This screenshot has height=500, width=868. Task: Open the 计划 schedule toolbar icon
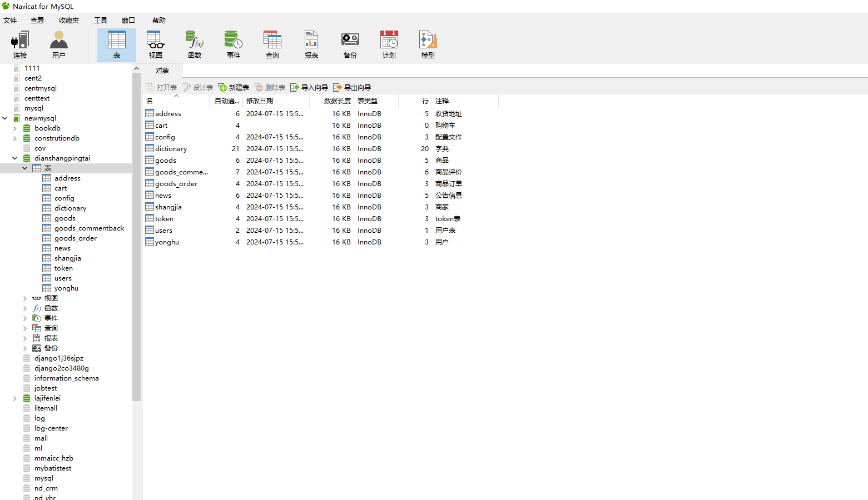click(x=389, y=45)
